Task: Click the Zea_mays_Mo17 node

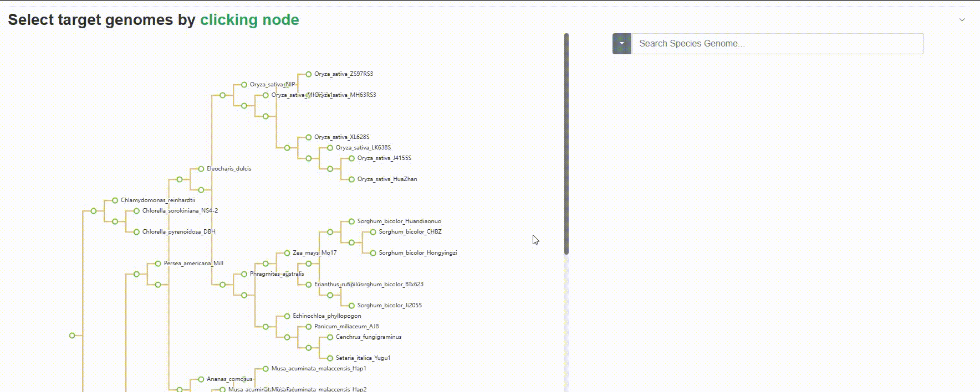Action: 287,253
